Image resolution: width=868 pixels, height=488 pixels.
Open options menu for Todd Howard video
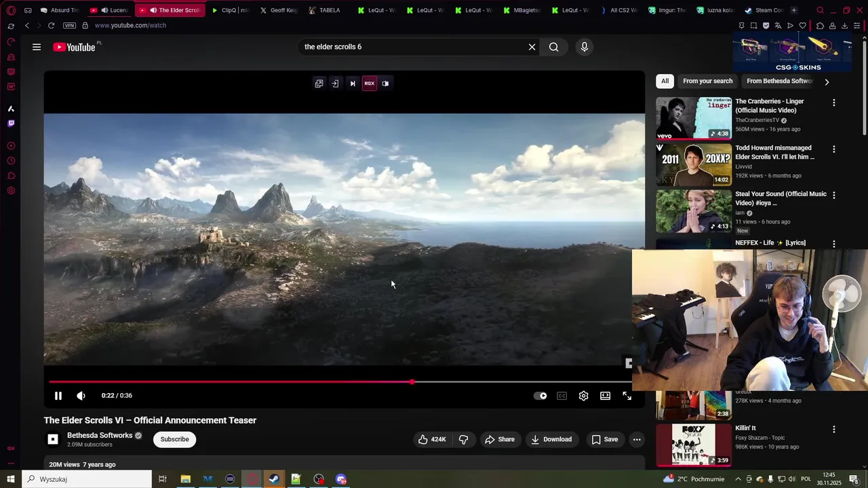(x=834, y=148)
